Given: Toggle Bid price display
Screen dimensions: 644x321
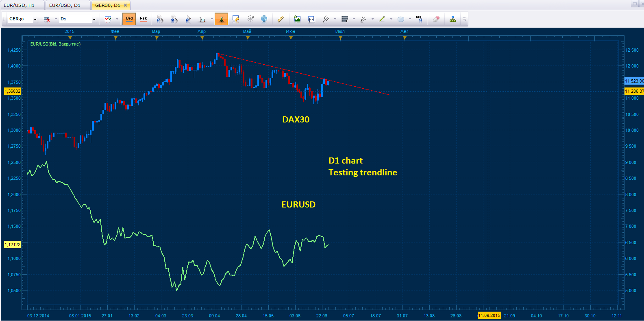Looking at the screenshot, I should [x=129, y=19].
